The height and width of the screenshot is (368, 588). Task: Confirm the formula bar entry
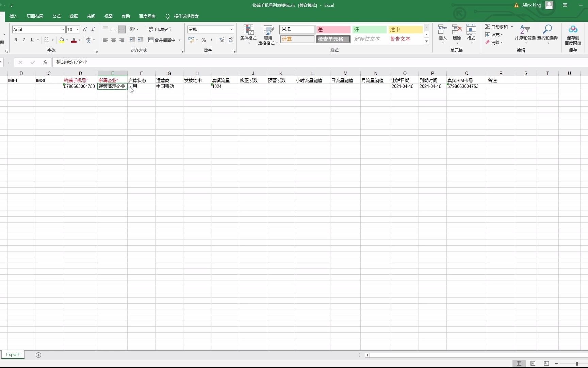click(x=33, y=62)
